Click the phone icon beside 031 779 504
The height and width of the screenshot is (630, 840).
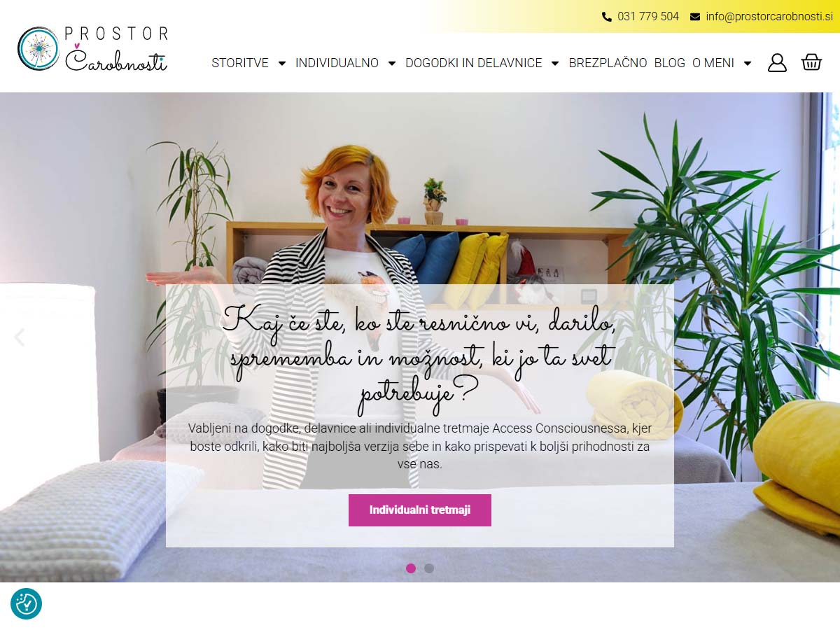click(607, 17)
